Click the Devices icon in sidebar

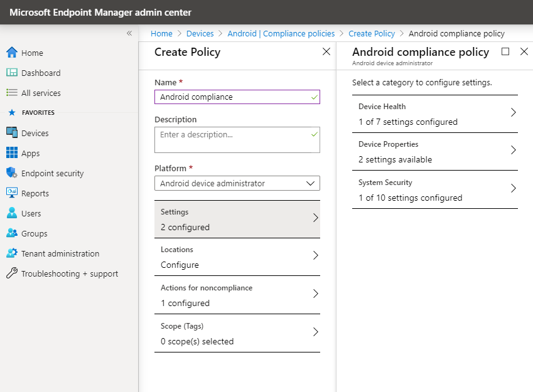(x=12, y=132)
